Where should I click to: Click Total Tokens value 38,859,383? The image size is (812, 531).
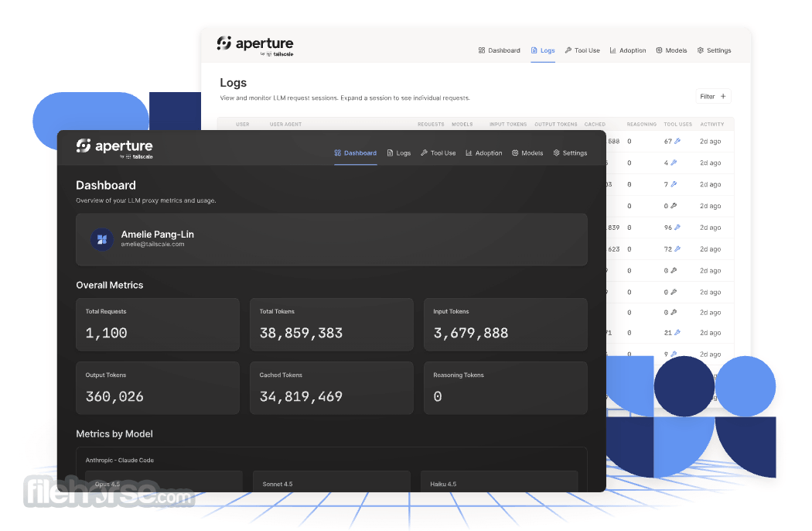click(301, 333)
